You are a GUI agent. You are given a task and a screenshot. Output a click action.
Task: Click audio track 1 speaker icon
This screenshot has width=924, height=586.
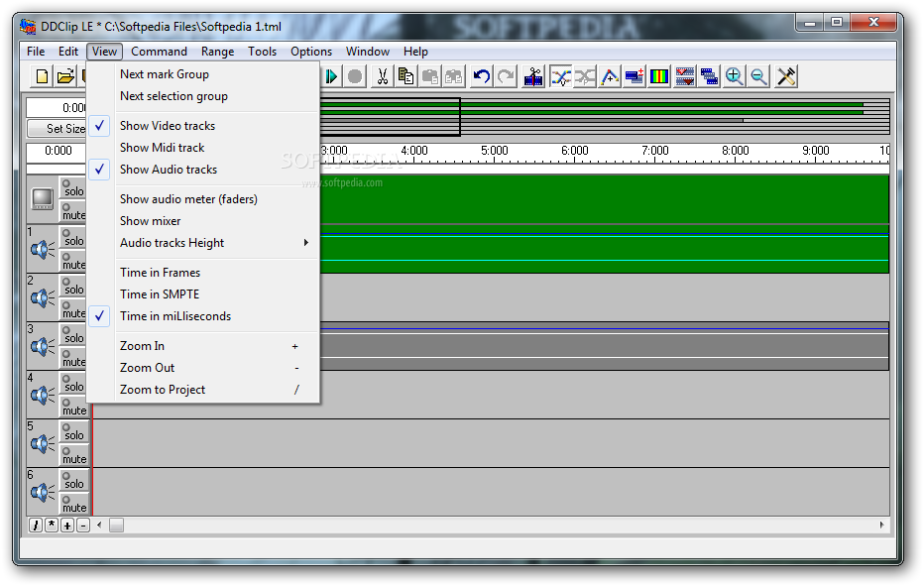pos(43,250)
